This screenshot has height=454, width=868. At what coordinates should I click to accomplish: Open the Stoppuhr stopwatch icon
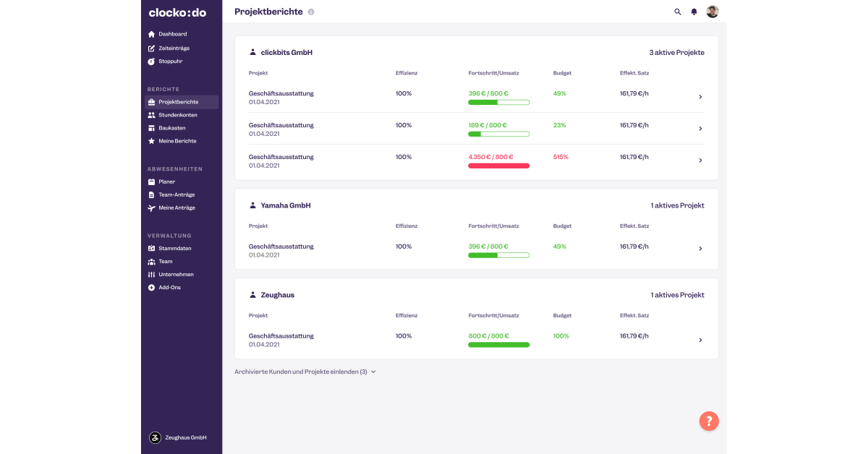[x=151, y=61]
